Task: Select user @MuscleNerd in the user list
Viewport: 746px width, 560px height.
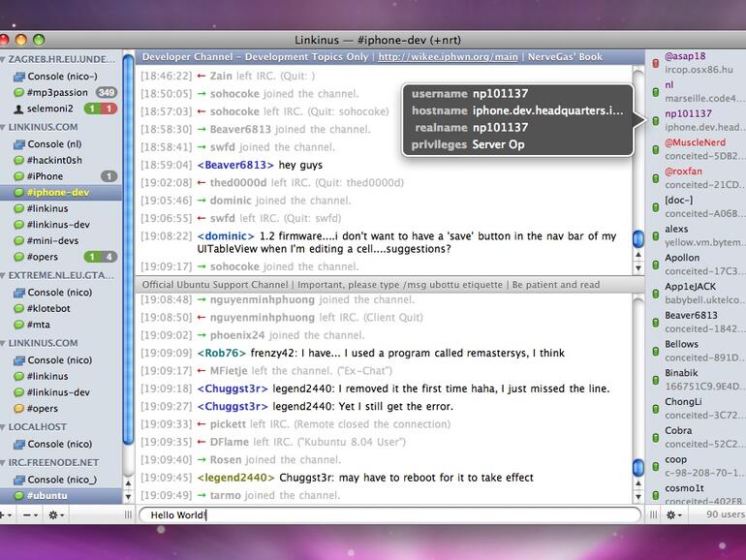Action: click(696, 143)
